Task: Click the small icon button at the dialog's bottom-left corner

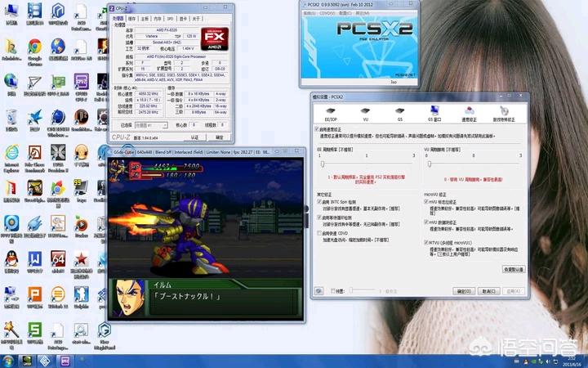Action: pos(318,291)
